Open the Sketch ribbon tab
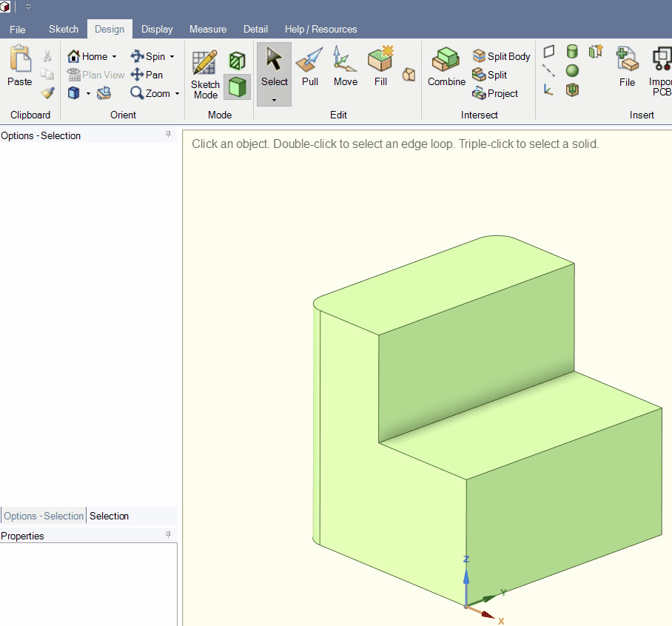The width and height of the screenshot is (672, 626). point(64,29)
